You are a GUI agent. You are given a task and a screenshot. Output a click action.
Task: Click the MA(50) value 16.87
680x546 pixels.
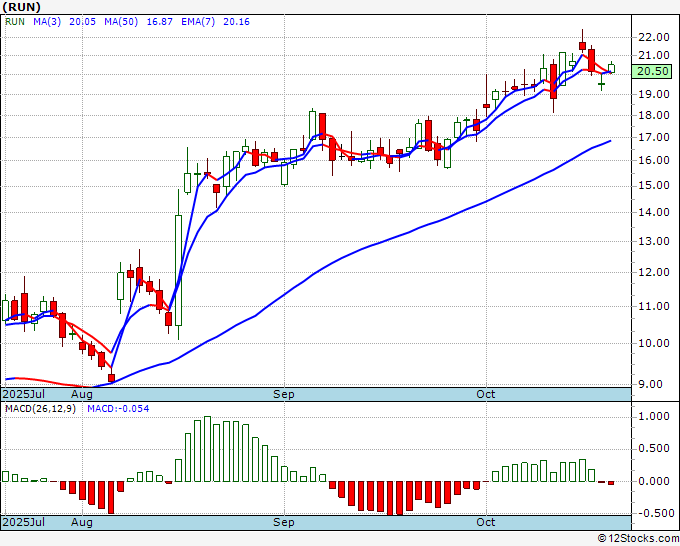160,22
